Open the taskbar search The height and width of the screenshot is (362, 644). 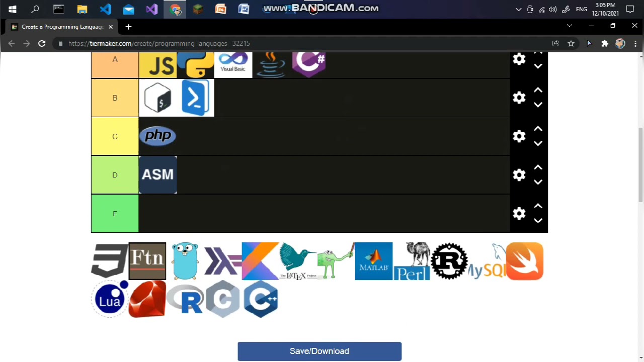point(35,9)
